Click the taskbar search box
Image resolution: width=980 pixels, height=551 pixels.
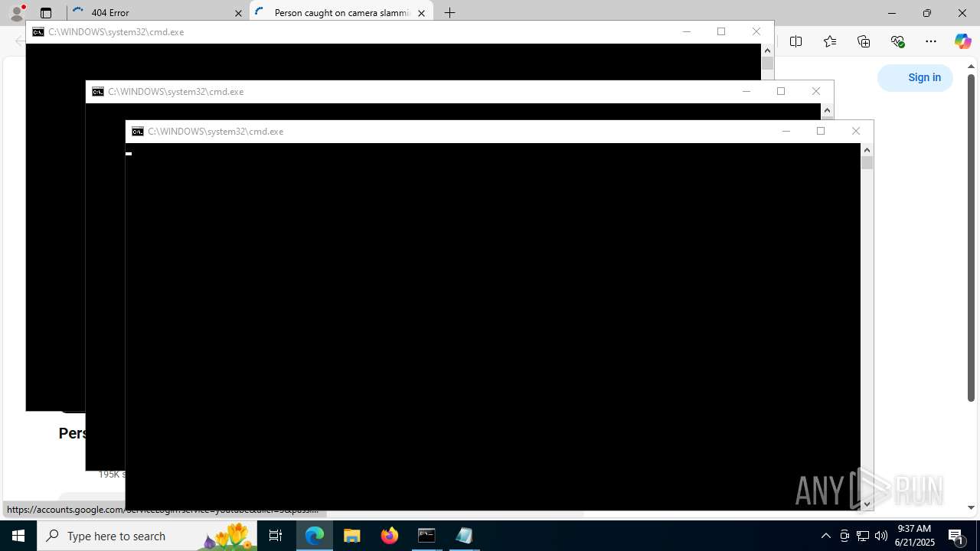pos(147,536)
